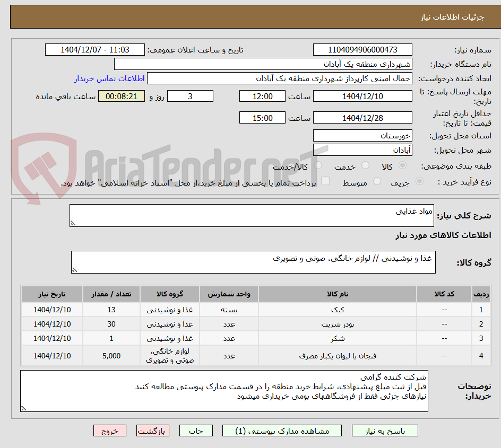Viewport: 501px width, 448px height.
Task: Select medium purchase process radio
Action: coord(377,181)
